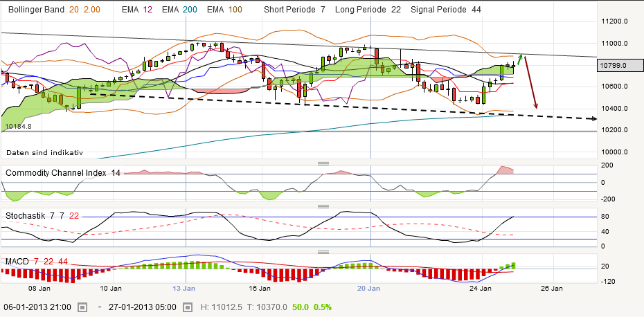Click the 26 Jan date axis label
Viewport: 644px width, 317px height.
point(553,288)
